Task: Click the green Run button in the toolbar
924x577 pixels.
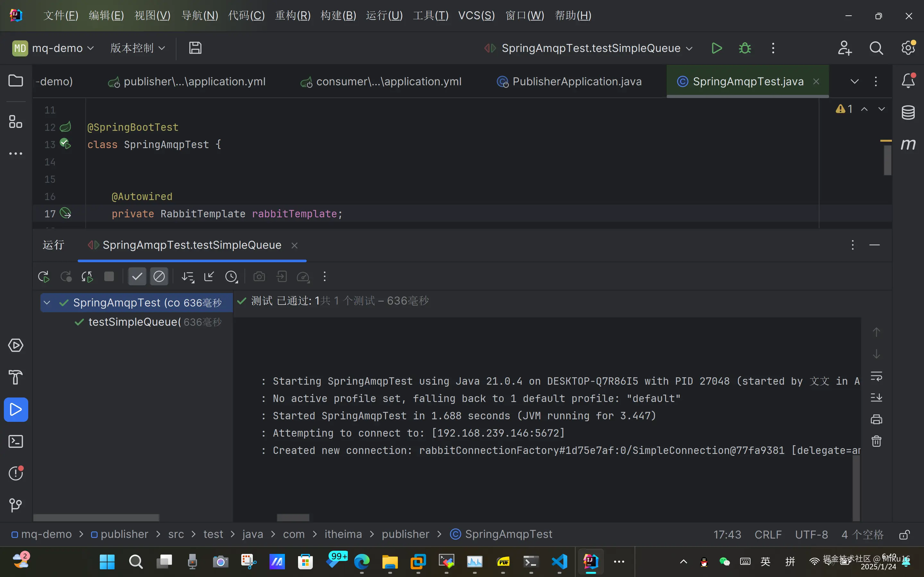Action: [x=717, y=48]
